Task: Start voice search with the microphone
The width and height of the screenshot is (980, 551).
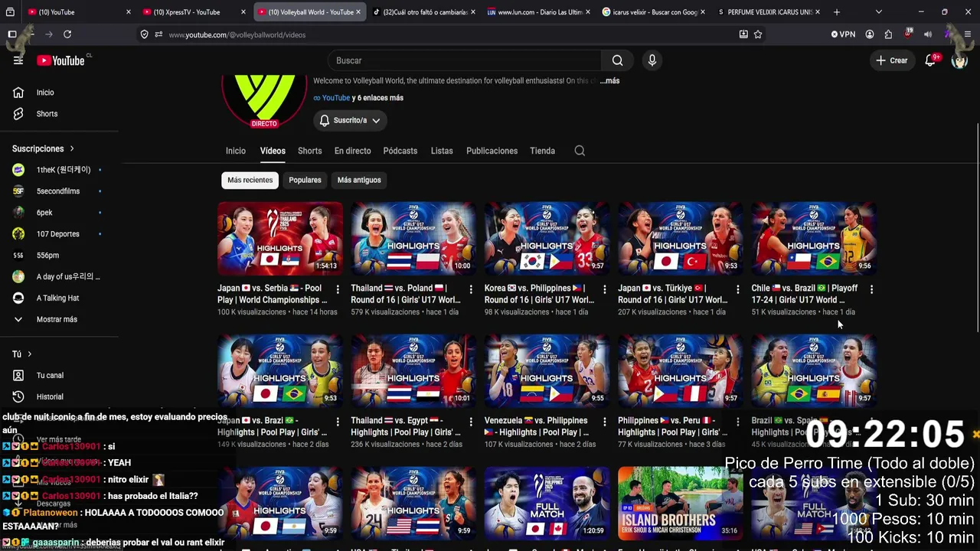Action: coord(652,60)
